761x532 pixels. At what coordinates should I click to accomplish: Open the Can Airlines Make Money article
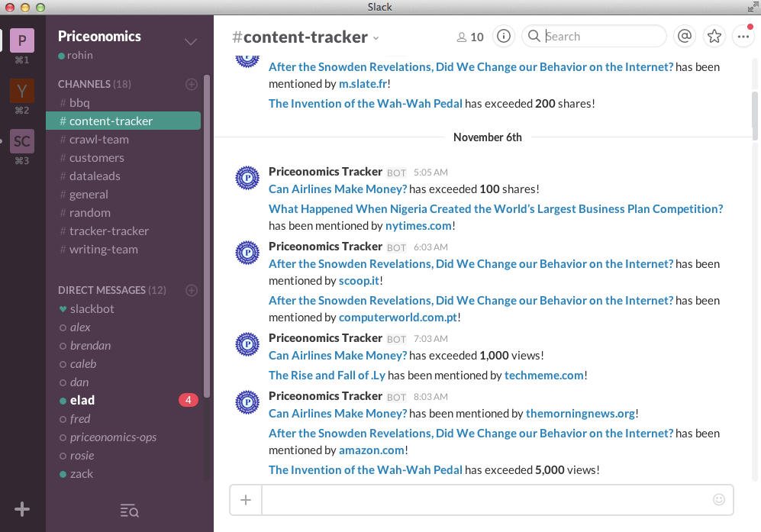click(337, 189)
